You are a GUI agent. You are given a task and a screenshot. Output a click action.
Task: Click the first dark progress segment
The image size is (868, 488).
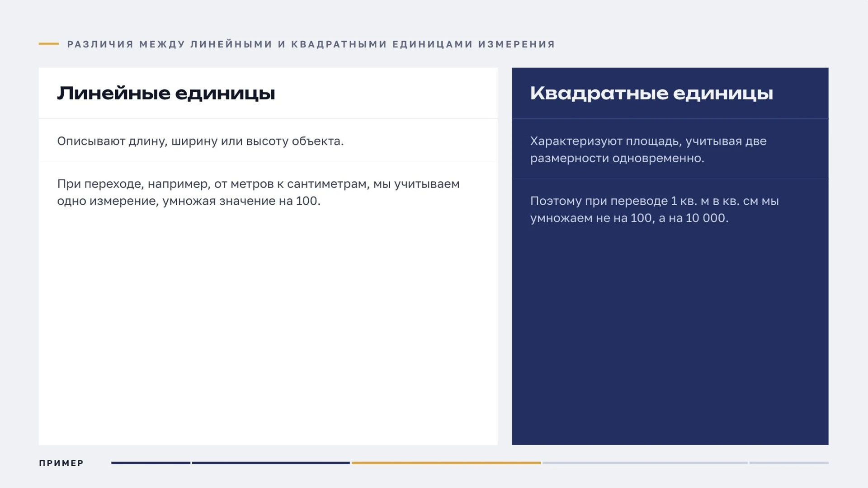151,463
